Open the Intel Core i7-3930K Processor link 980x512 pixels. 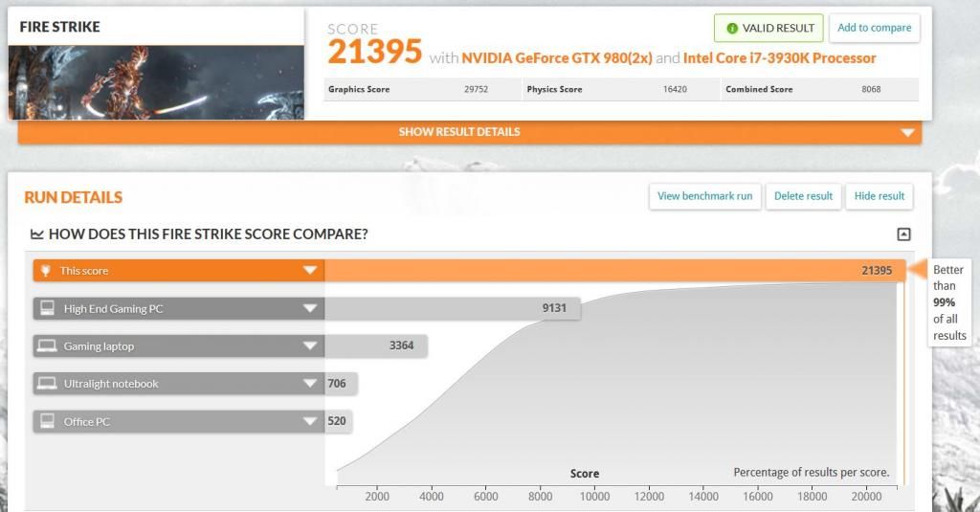(x=779, y=58)
